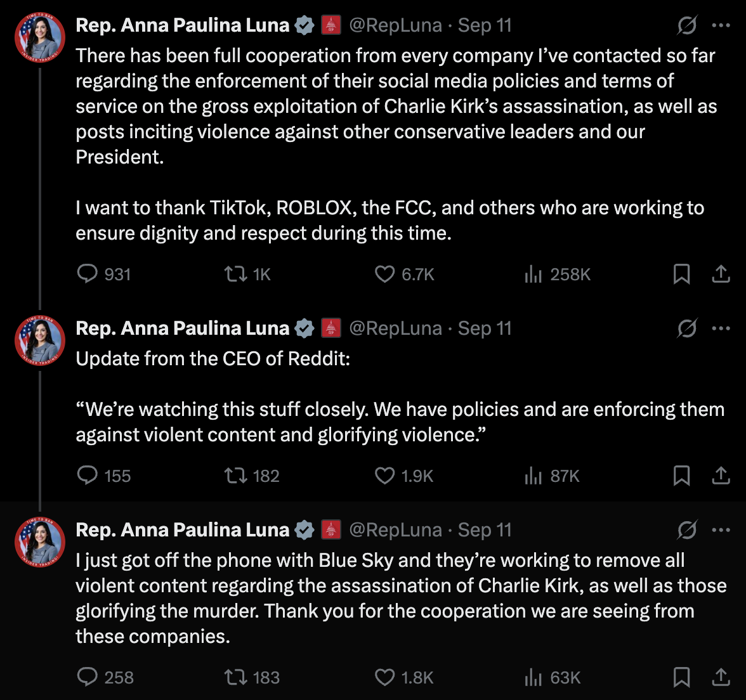This screenshot has width=746, height=700.
Task: Open more options on Blue Sky tweet
Action: click(x=721, y=530)
